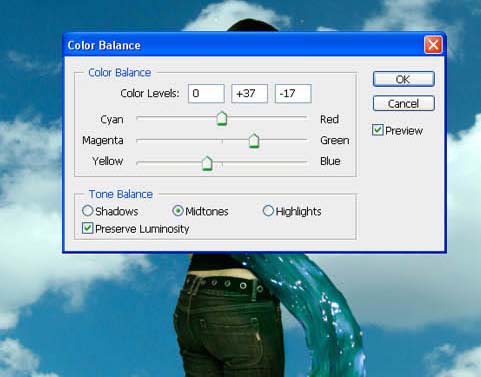Select the Midtones radio button
This screenshot has height=377, width=481.
coord(178,211)
